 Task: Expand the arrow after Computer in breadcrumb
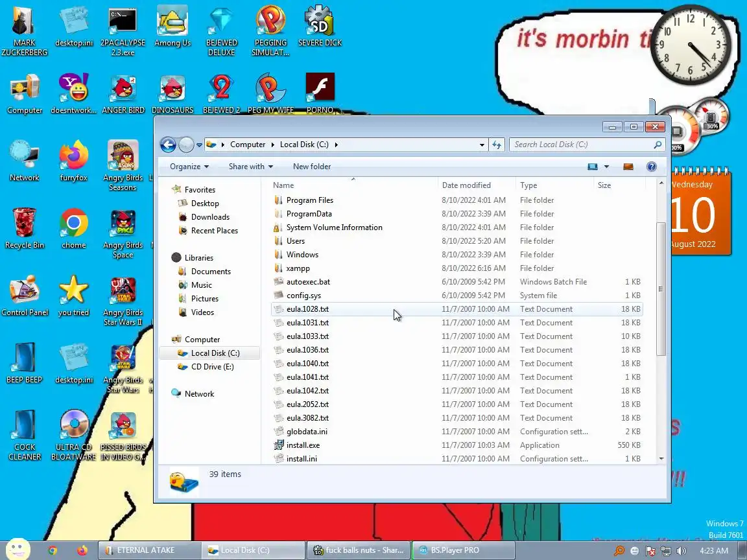pyautogui.click(x=273, y=145)
